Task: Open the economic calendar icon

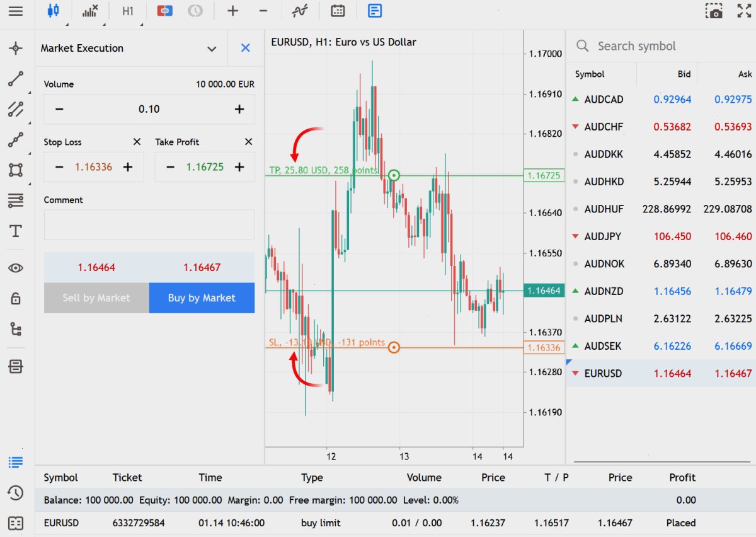Action: 338,11
